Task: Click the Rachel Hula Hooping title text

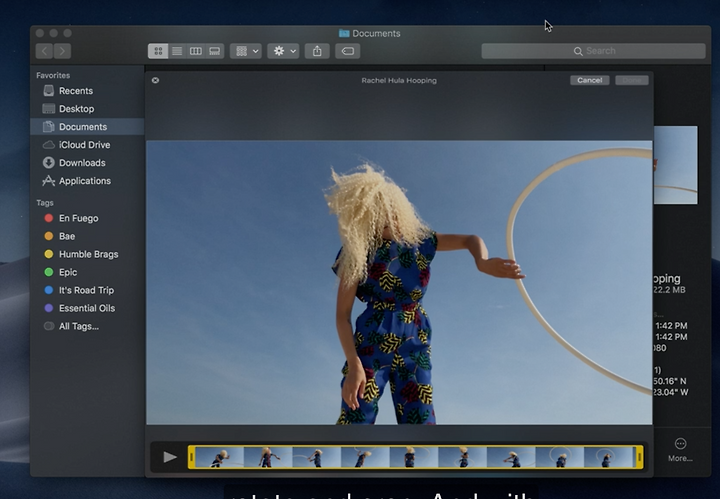Action: [x=399, y=80]
